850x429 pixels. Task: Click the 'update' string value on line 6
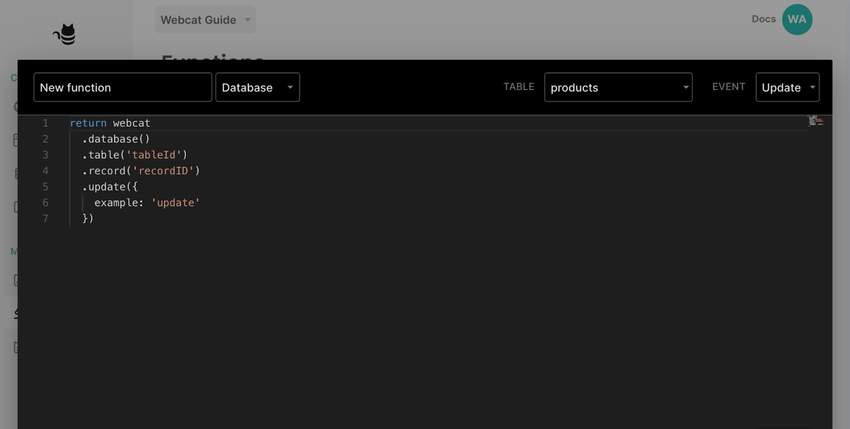point(175,203)
